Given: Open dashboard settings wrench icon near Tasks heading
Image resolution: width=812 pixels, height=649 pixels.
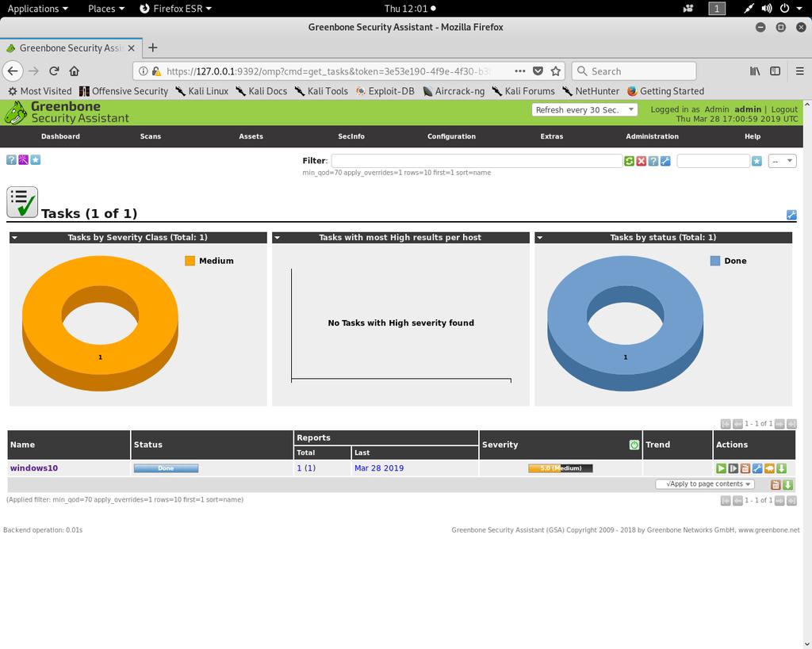Looking at the screenshot, I should (x=791, y=215).
